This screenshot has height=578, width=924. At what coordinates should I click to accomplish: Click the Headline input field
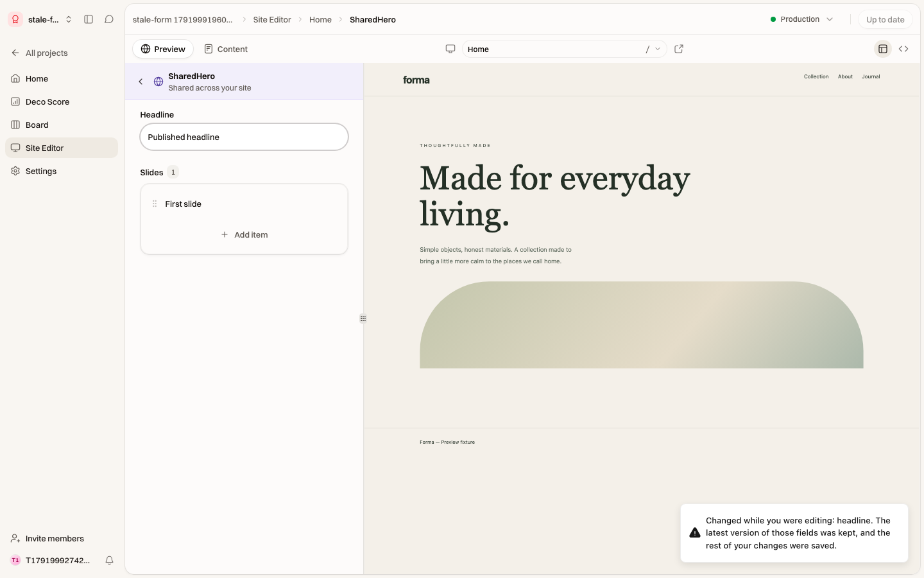tap(244, 137)
